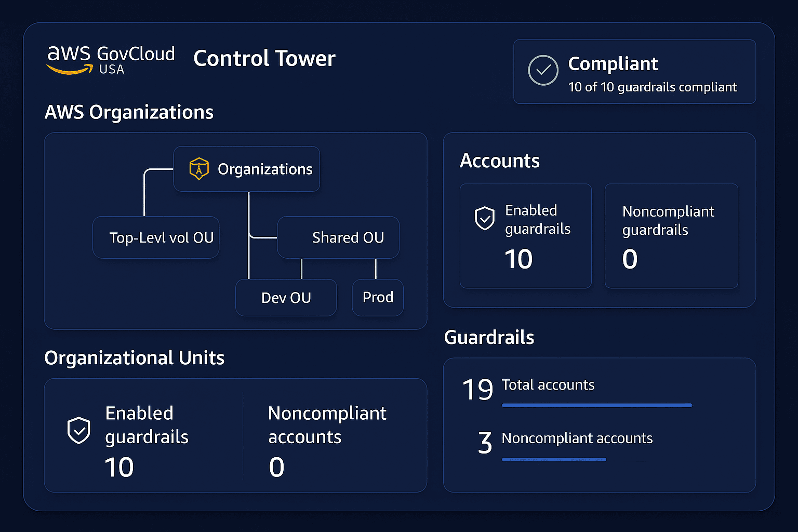Viewport: 798px width, 532px height.
Task: Collapse the Dev OU node
Action: click(286, 297)
